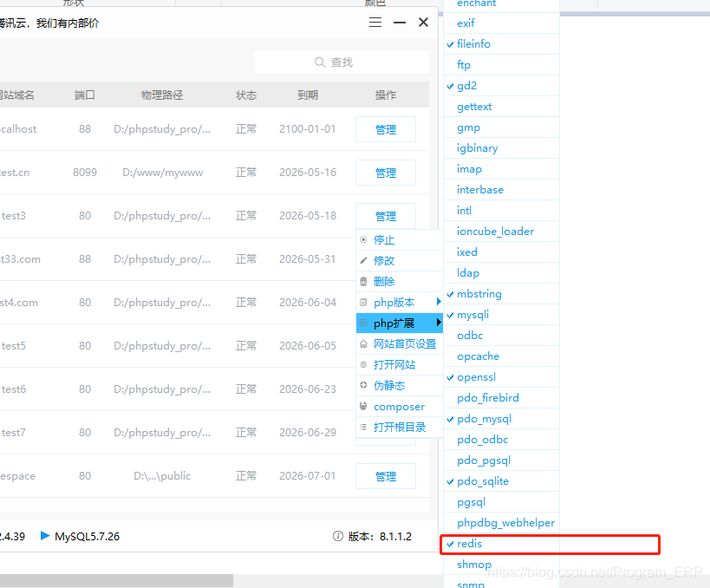The image size is (710, 588).
Task: Enable the pdo_odbc extension
Action: click(501, 440)
